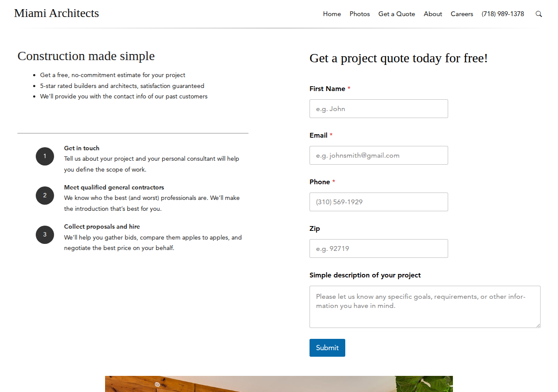This screenshot has height=392, width=558.
Task: Focus the First Name input field
Action: (x=379, y=108)
